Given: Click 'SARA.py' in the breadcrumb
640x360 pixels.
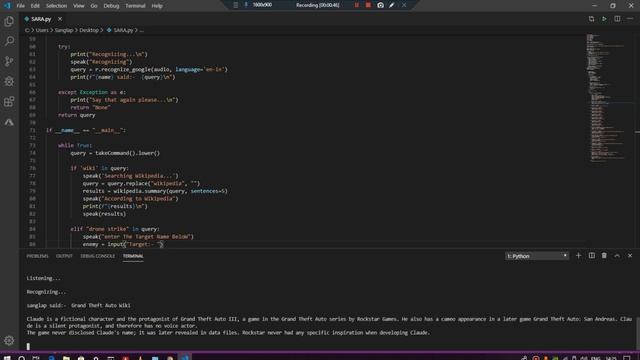Looking at the screenshot, I should pyautogui.click(x=123, y=30).
